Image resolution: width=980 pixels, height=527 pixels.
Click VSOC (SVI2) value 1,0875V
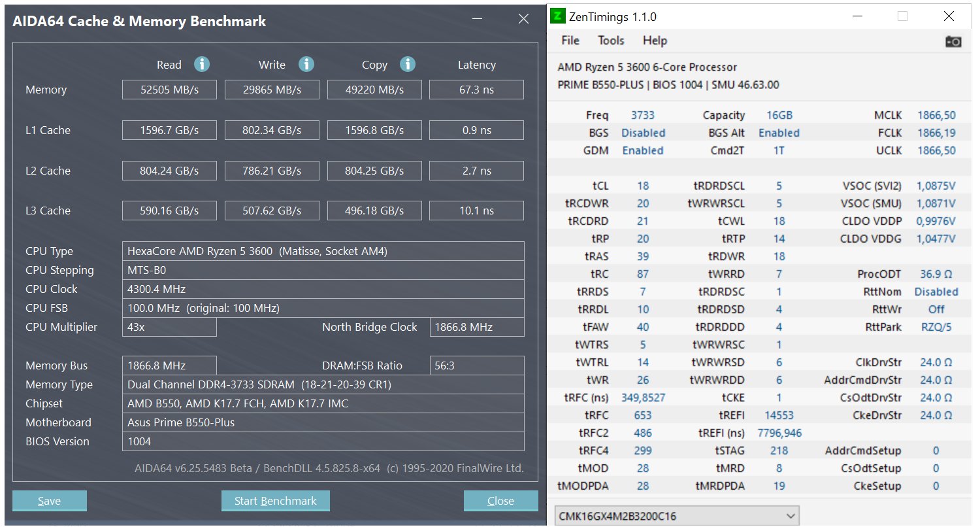[936, 186]
